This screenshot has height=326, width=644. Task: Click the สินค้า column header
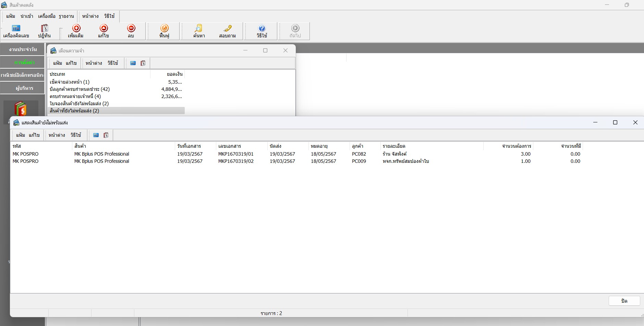[124, 146]
